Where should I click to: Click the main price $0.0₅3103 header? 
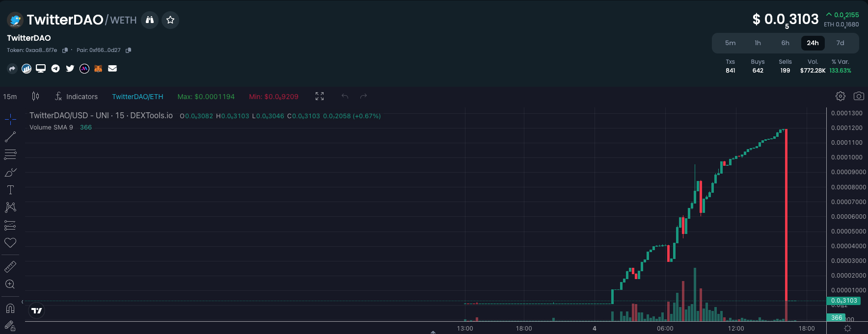(786, 20)
